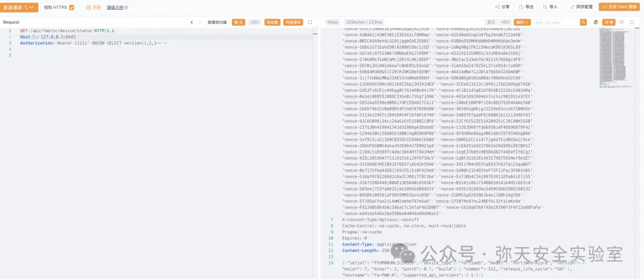Click the 分享 share button
Viewport: 644px width, 280px height.
click(501, 7)
